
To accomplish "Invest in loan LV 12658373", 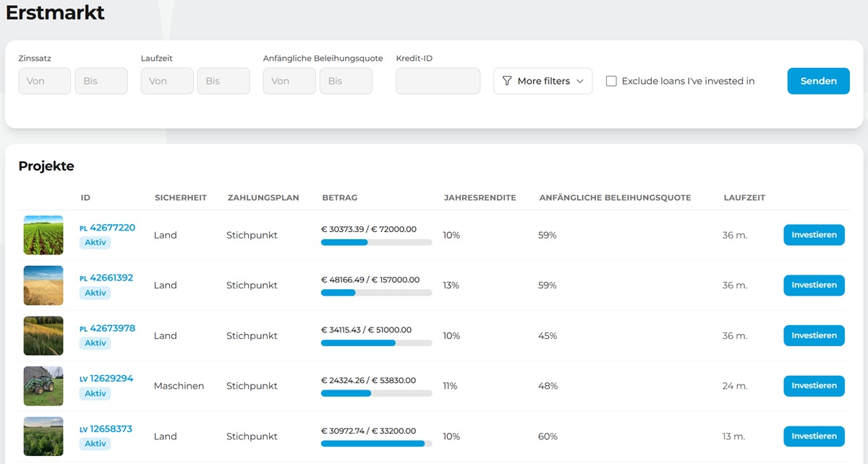I will [814, 436].
